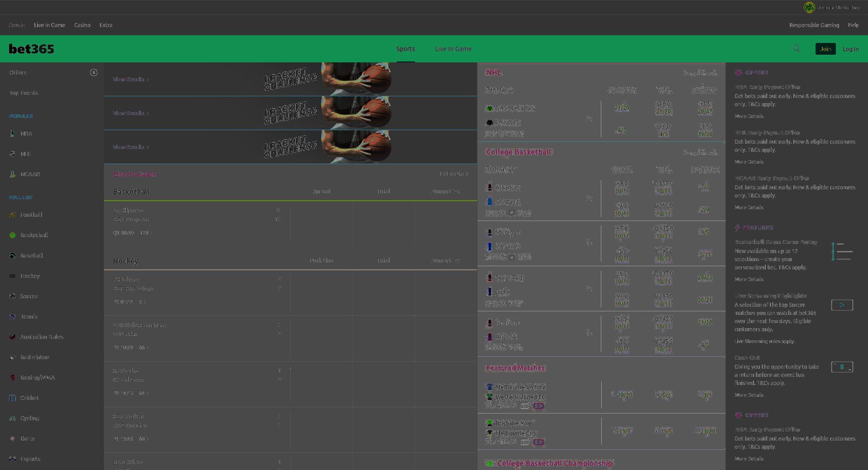Open Live Streaming rules apply link

pos(764,341)
